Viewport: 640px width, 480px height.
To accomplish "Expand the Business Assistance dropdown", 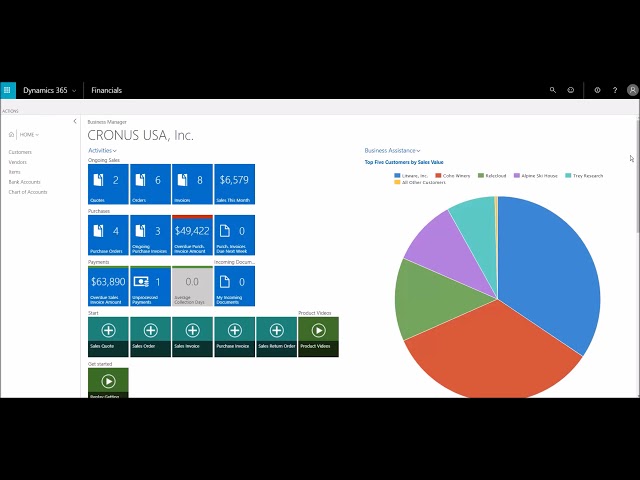I will (x=392, y=150).
